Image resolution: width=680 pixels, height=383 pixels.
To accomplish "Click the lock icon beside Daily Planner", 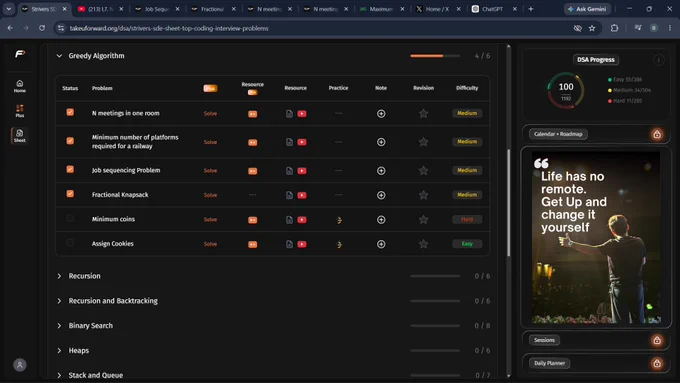I will tap(657, 363).
